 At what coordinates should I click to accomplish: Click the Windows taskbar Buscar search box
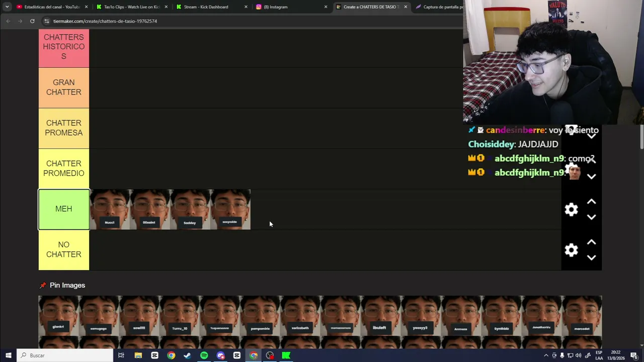coord(65,355)
